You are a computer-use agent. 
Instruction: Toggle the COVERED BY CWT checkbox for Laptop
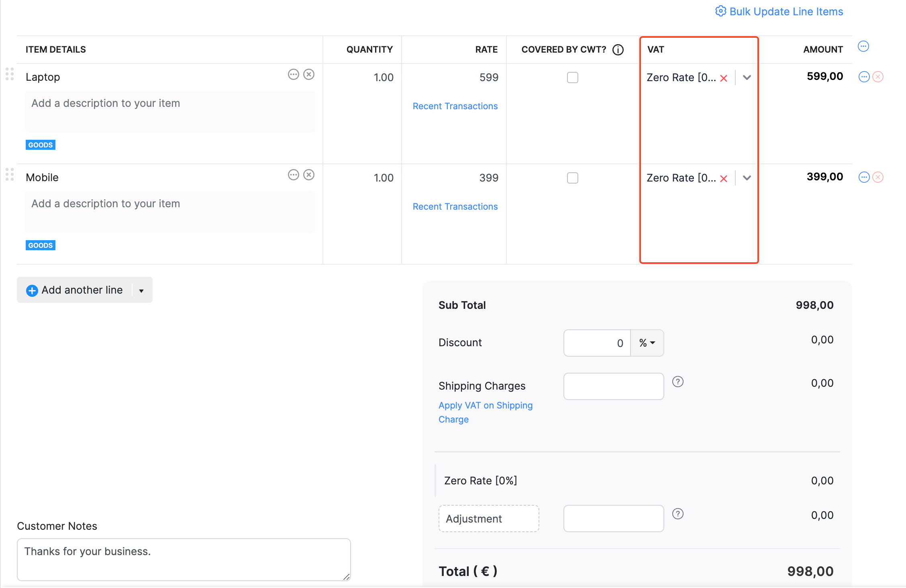[x=573, y=77]
